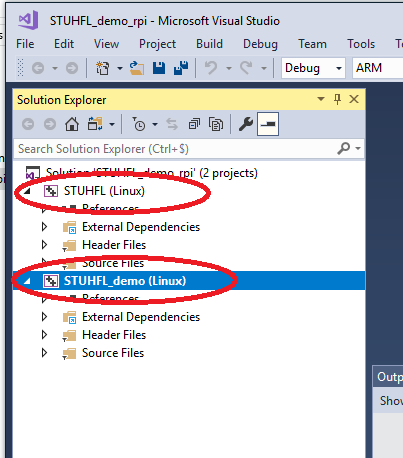The image size is (403, 458).
Task: Expand Source Files under STUHFL_demo (Linux)
Action: pos(44,353)
